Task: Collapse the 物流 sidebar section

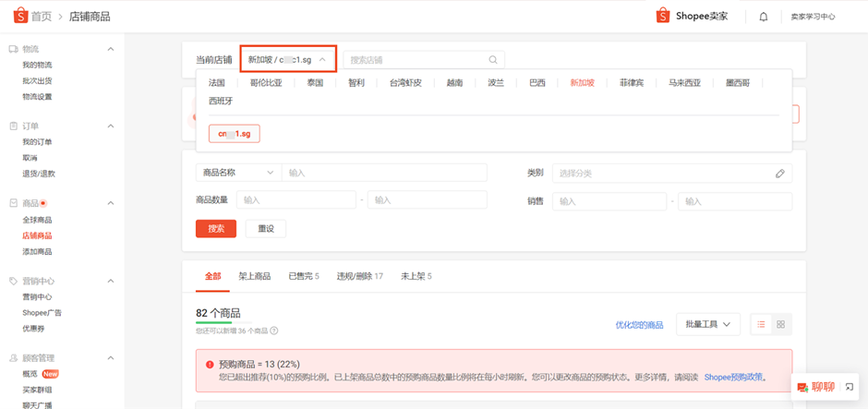Action: [x=111, y=49]
